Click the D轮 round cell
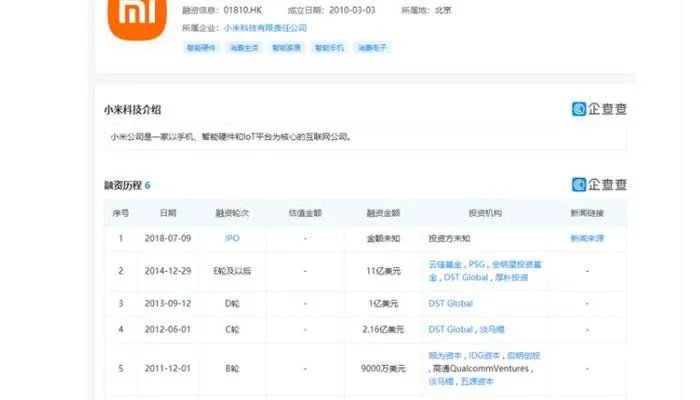The height and width of the screenshot is (400, 700). (232, 304)
